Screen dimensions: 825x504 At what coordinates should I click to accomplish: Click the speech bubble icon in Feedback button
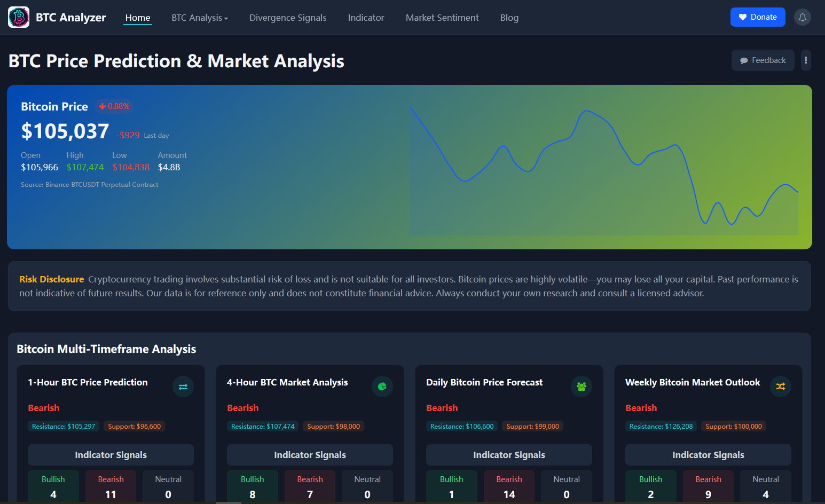pos(744,60)
